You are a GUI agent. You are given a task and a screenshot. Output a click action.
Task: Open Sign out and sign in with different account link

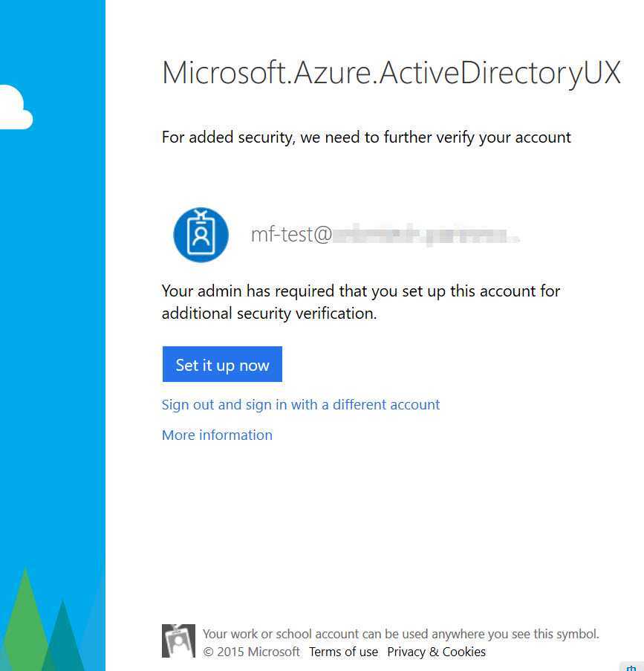(x=300, y=405)
